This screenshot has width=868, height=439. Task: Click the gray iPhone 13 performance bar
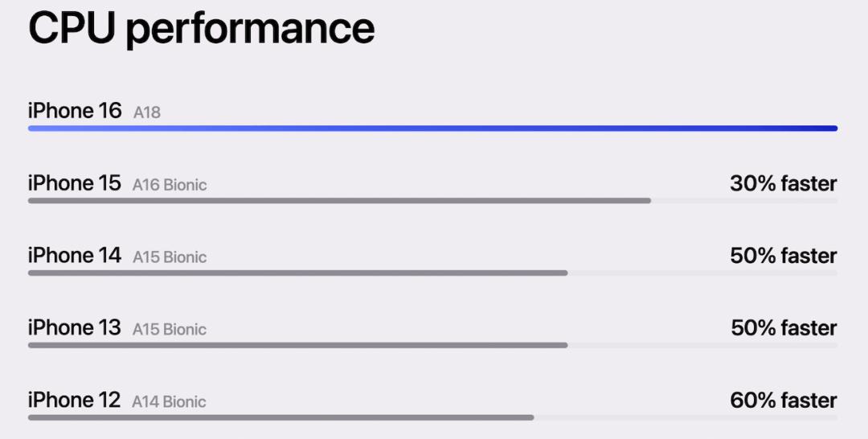(297, 345)
